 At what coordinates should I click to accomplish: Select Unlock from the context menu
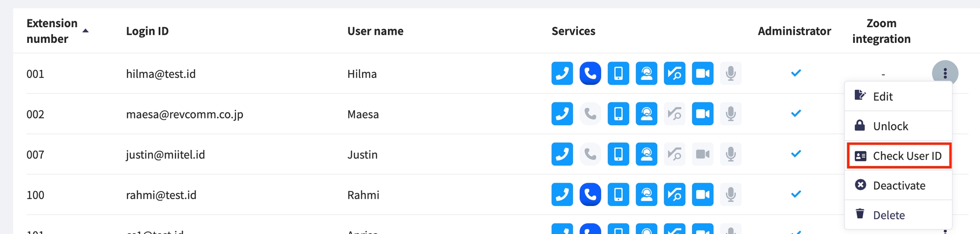pyautogui.click(x=890, y=126)
